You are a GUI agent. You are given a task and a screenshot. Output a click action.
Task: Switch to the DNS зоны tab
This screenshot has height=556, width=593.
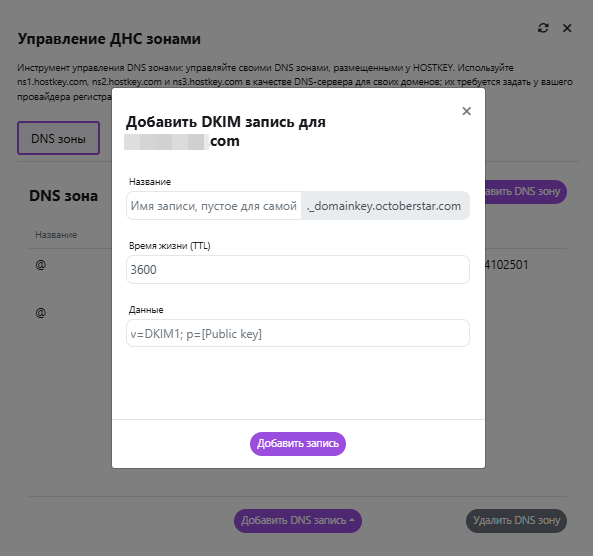(x=58, y=138)
